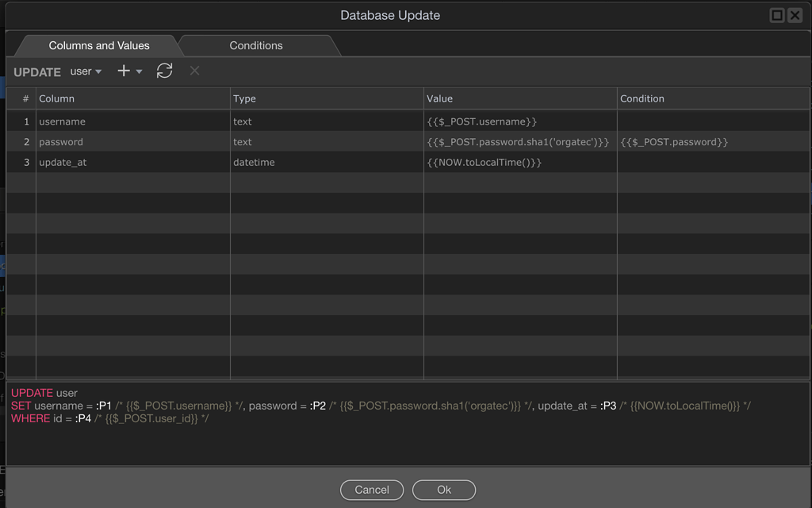This screenshot has height=508, width=812.
Task: Maximize the Database Update dialog
Action: point(777,14)
